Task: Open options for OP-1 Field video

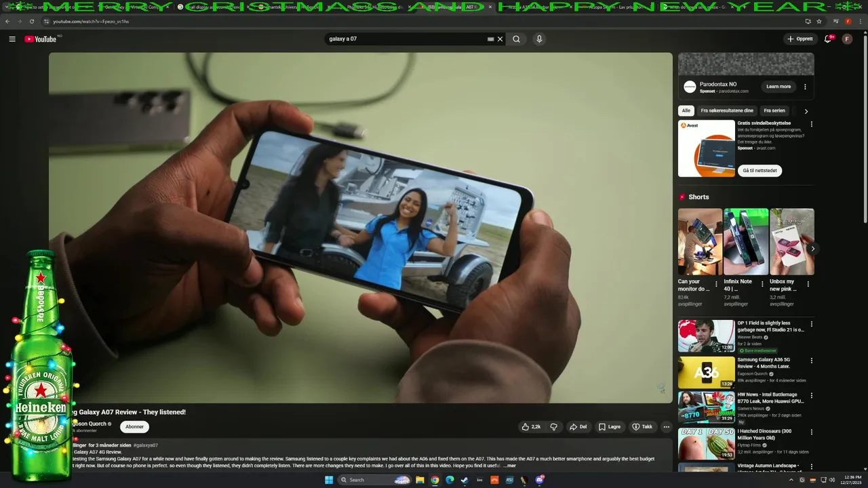Action: point(811,324)
